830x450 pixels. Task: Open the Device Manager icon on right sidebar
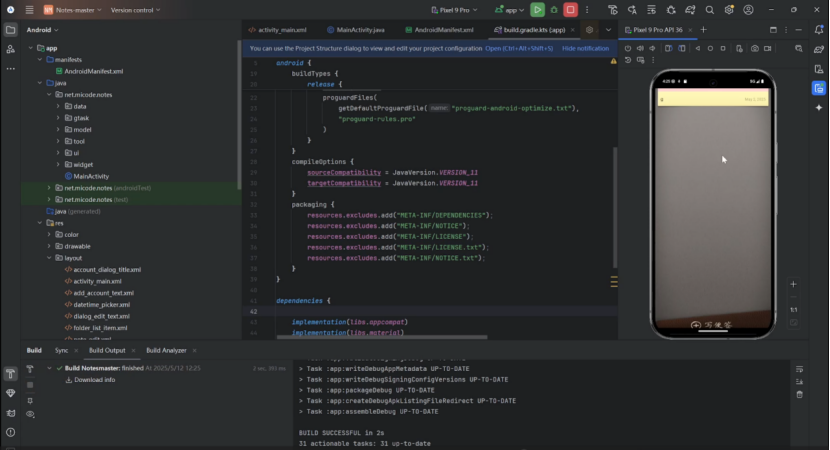pos(819,69)
